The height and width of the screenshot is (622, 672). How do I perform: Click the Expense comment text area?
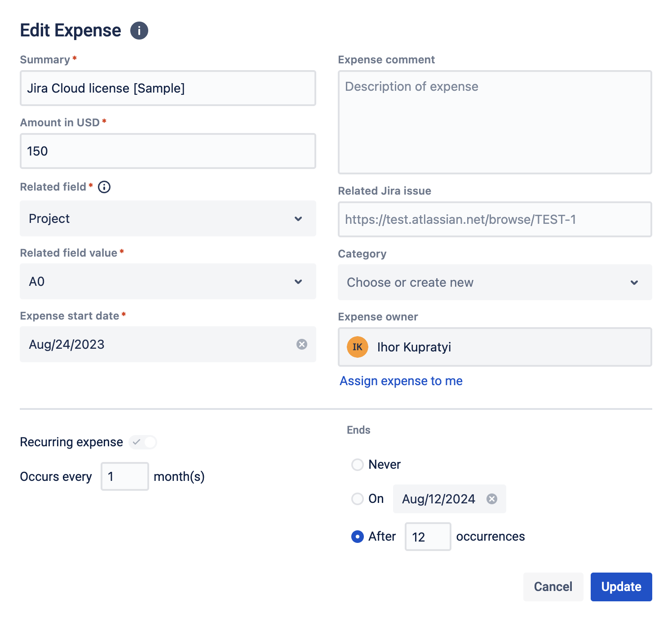coord(495,122)
